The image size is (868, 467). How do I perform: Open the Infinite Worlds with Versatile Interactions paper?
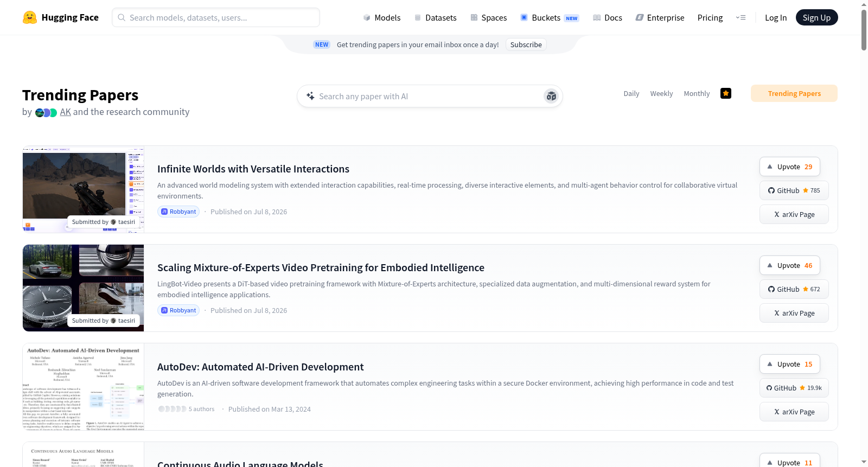point(253,169)
